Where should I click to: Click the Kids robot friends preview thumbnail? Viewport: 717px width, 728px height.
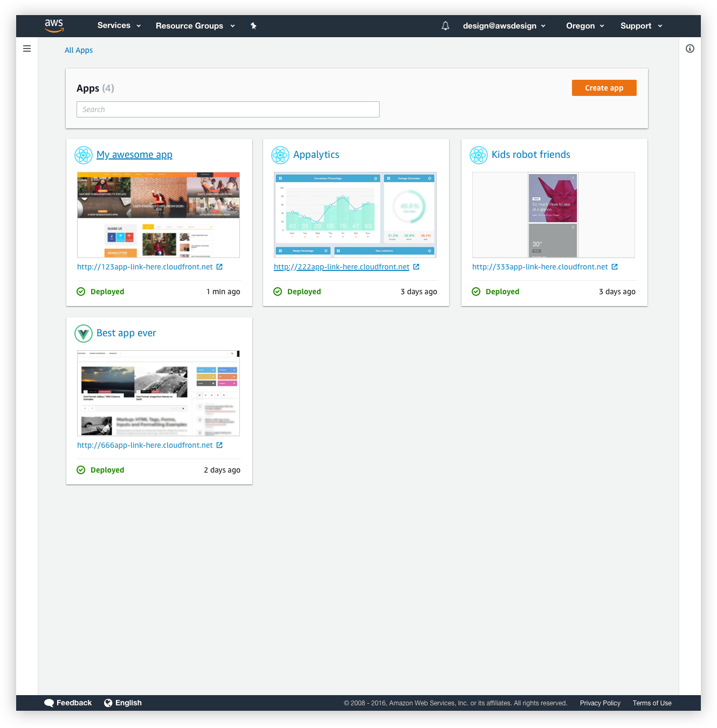point(554,215)
